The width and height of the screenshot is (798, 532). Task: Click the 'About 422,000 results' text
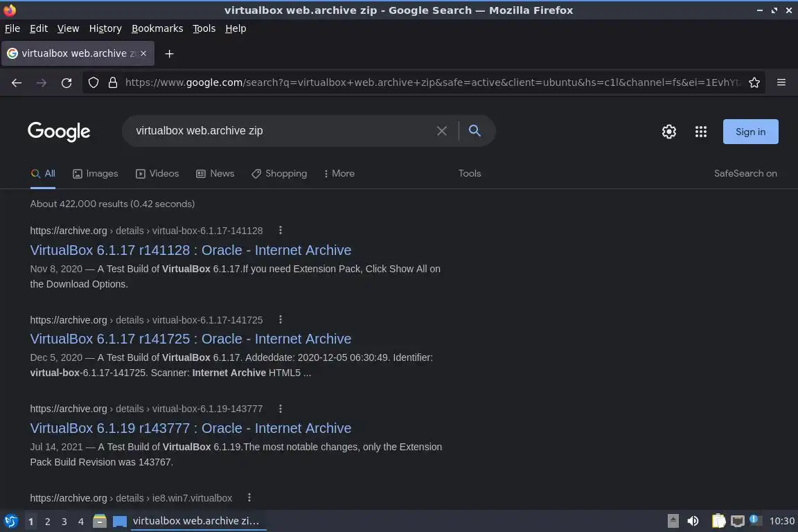coord(112,204)
